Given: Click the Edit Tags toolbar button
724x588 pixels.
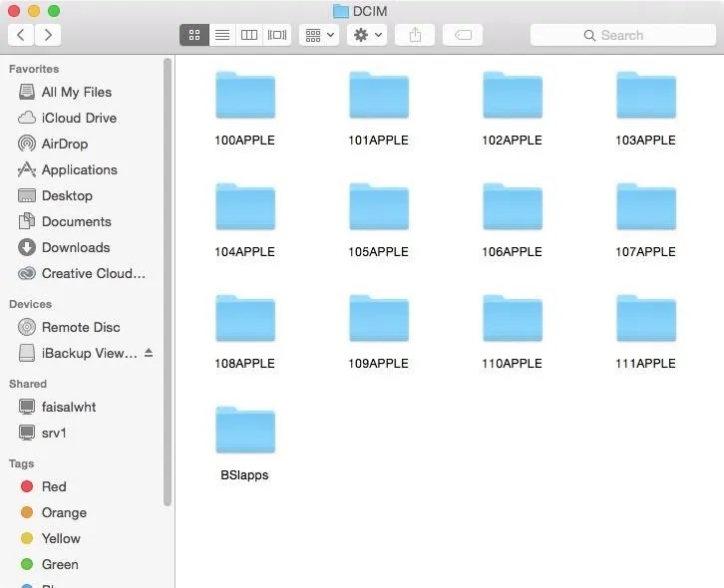Looking at the screenshot, I should click(x=463, y=35).
